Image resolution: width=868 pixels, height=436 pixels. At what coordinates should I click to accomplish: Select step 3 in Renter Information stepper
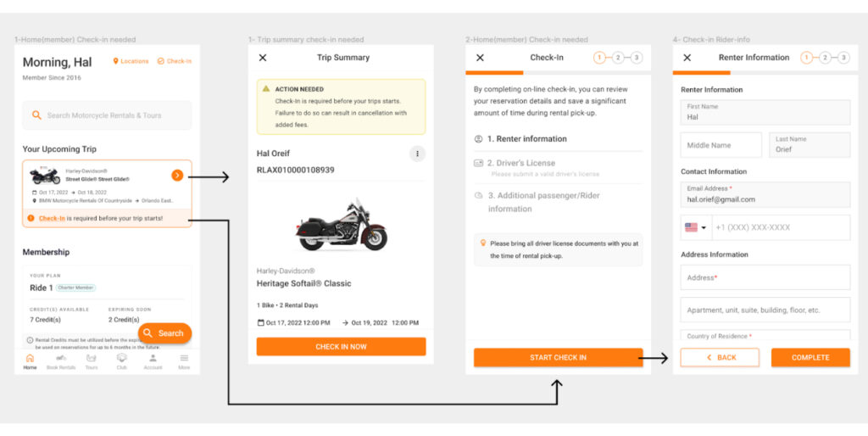[843, 58]
